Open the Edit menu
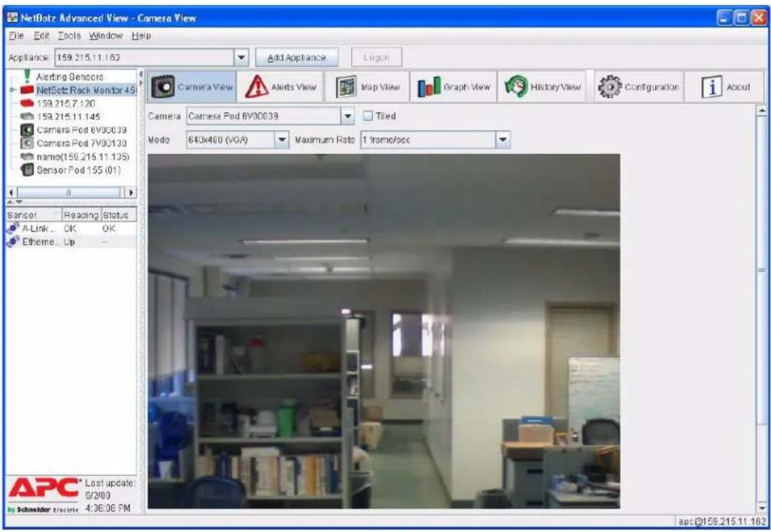 tap(41, 35)
